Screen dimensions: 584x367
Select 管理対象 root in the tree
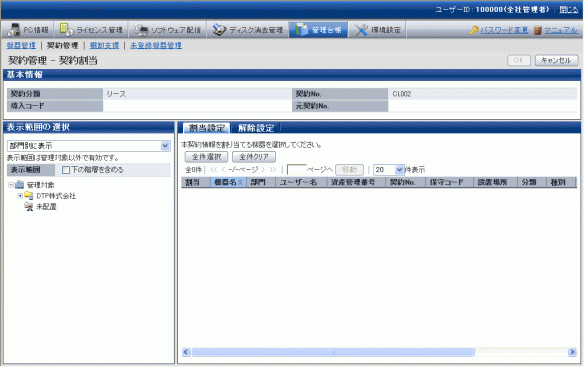[x=41, y=185]
